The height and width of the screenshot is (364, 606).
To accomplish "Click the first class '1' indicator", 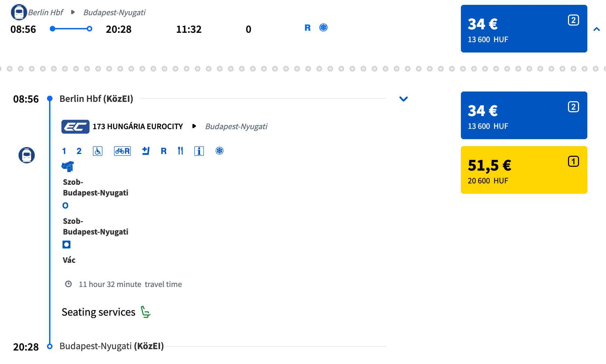I will click(64, 151).
